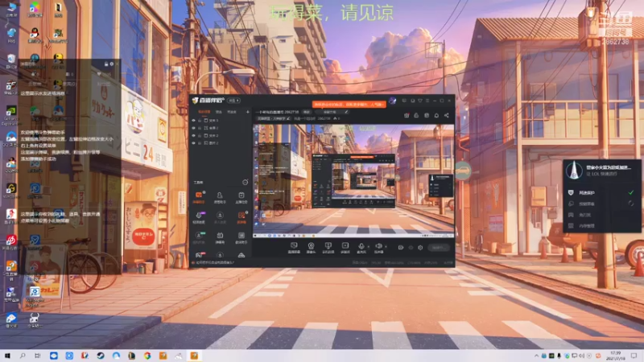Image resolution: width=644 pixels, height=362 pixels.
Task: Switch to the second scene tab
Action: pyautogui.click(x=218, y=112)
